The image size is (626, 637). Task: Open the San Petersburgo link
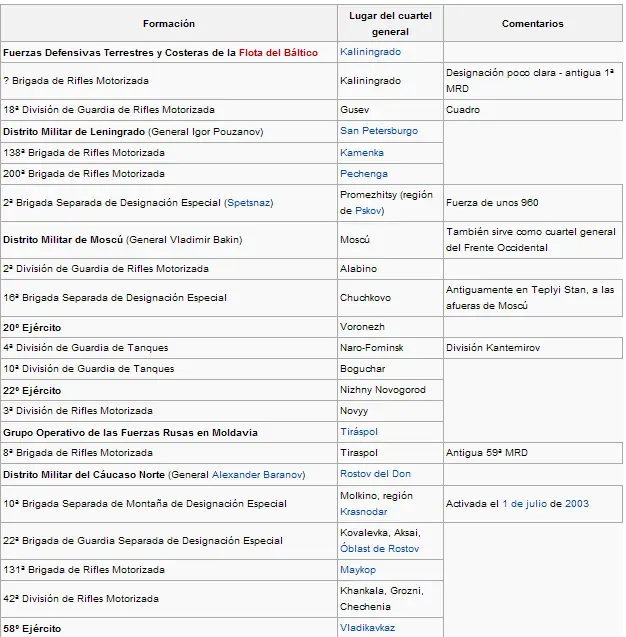(379, 131)
